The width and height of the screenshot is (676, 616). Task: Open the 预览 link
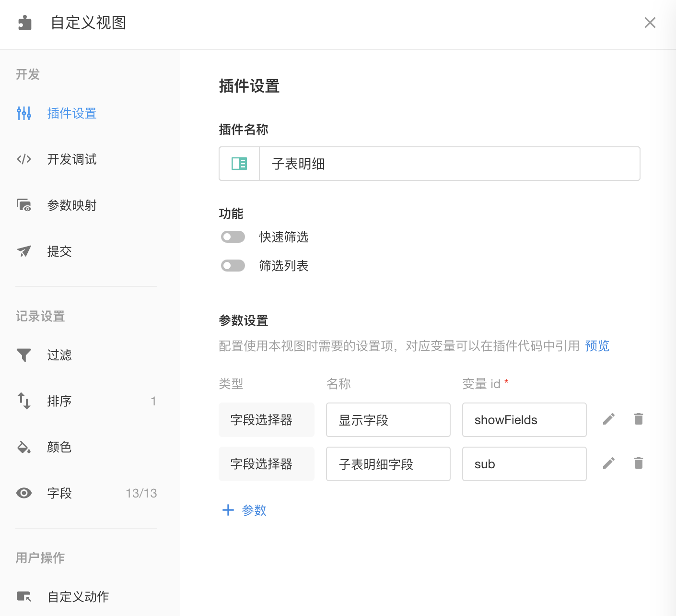pyautogui.click(x=597, y=346)
